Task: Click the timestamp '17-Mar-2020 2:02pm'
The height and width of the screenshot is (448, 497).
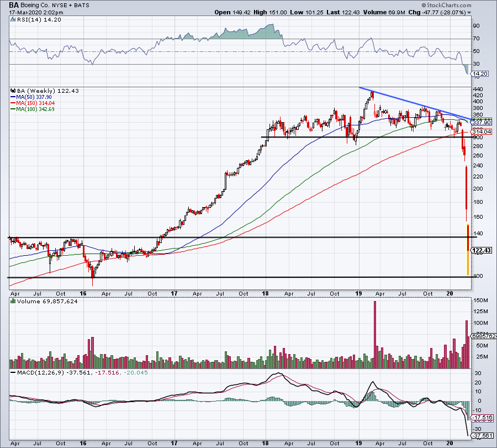Action: click(x=36, y=13)
